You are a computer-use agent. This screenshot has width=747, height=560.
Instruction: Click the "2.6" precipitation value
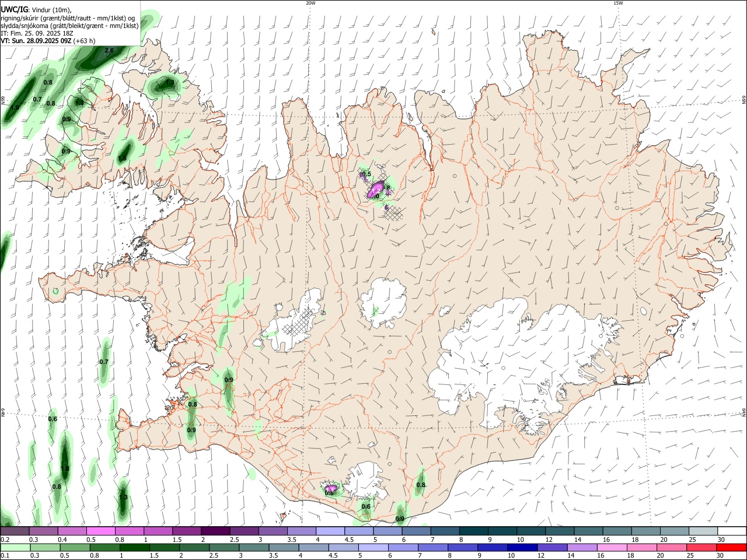click(109, 51)
